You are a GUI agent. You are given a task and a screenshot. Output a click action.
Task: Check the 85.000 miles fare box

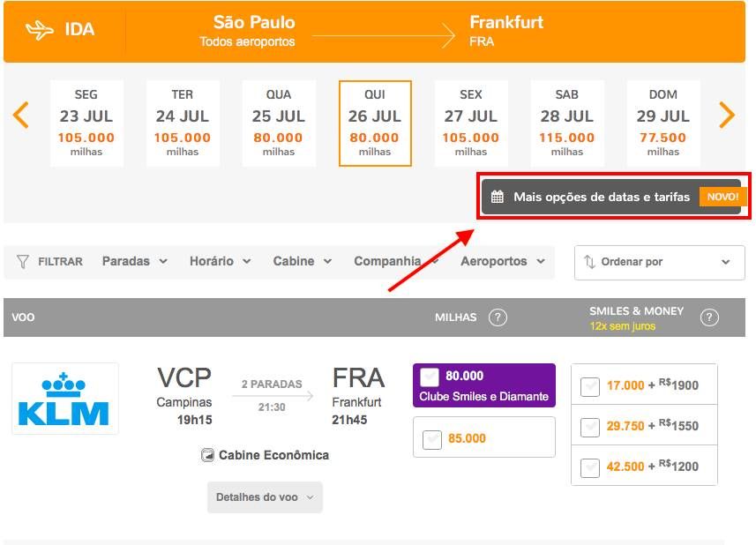coord(431,438)
